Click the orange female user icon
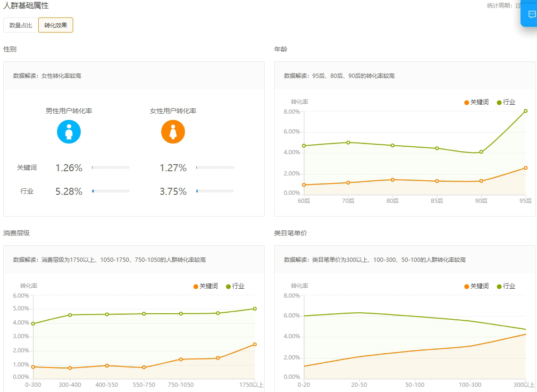Image resolution: width=537 pixels, height=392 pixels. coord(173,132)
